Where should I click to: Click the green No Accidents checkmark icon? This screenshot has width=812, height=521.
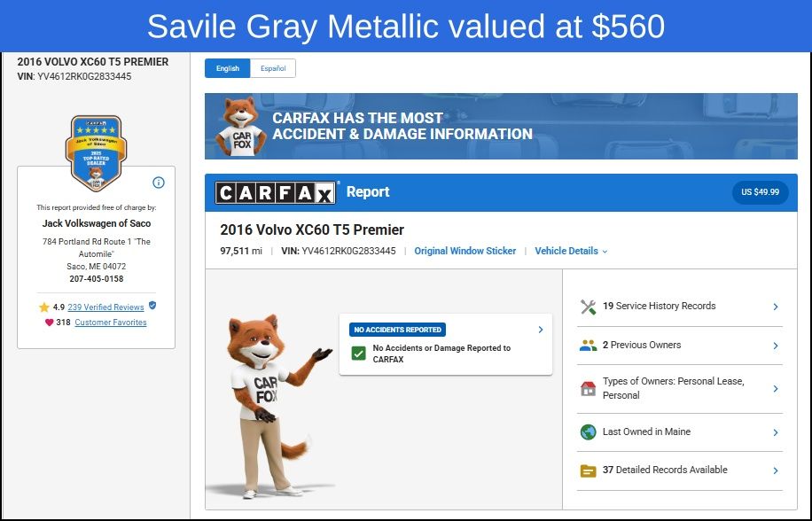click(x=359, y=354)
